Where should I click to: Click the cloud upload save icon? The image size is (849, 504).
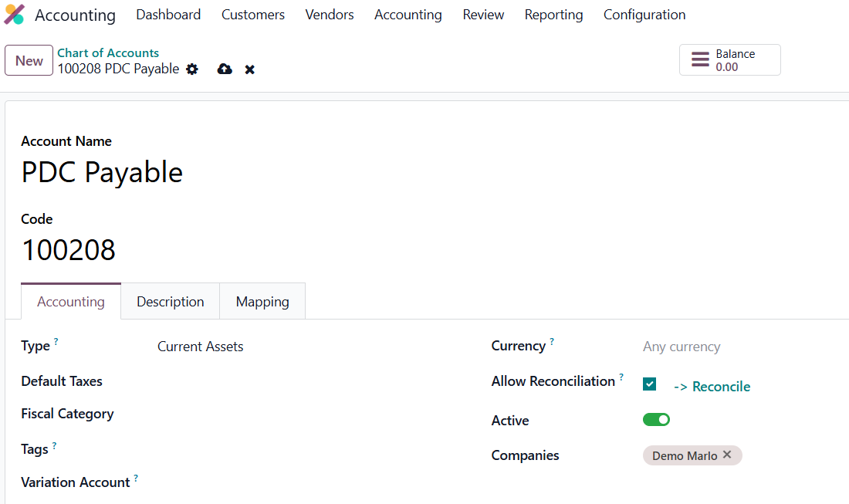[225, 69]
